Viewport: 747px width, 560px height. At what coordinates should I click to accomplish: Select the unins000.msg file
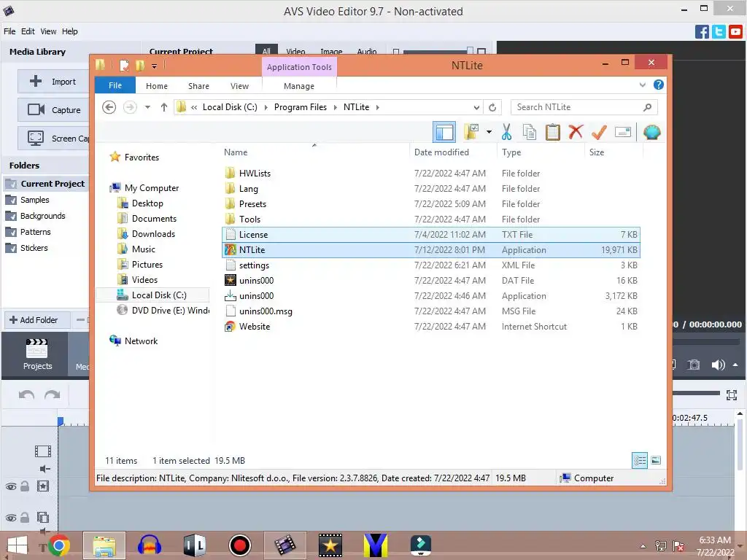[430, 311]
